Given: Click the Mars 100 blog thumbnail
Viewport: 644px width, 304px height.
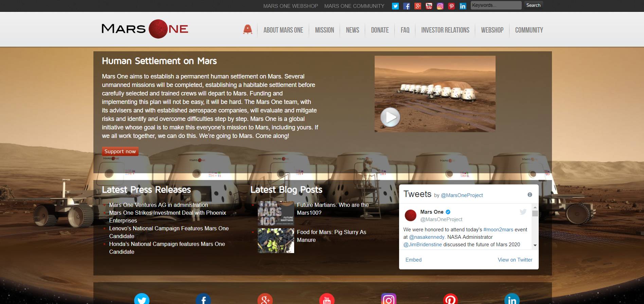Looking at the screenshot, I should pyautogui.click(x=276, y=213).
